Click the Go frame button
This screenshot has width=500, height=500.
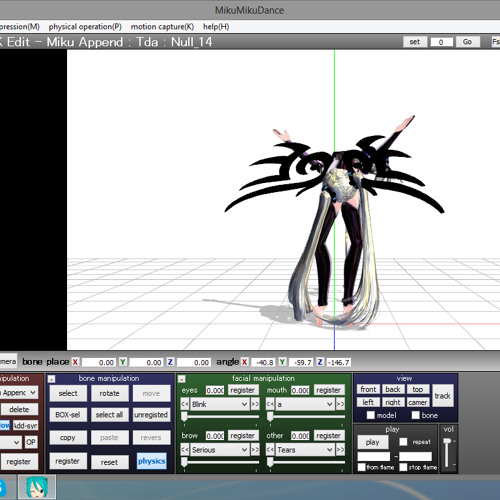click(x=468, y=42)
